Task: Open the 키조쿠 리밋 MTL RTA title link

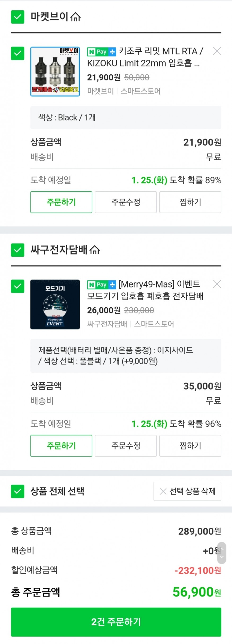Action: tap(145, 57)
